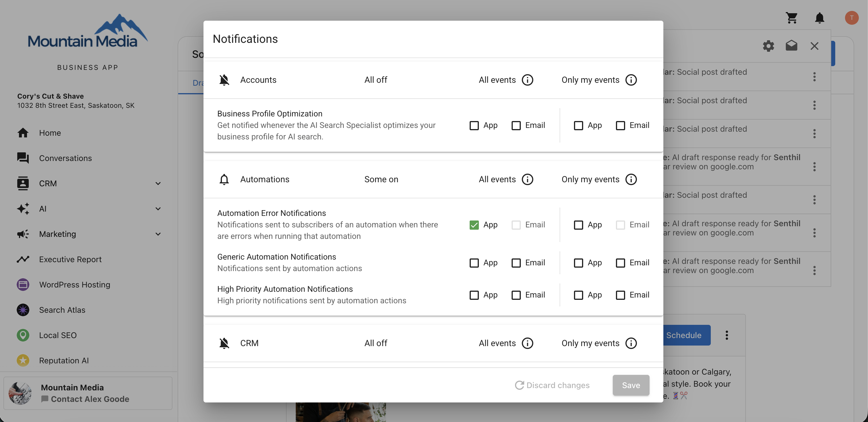Check Generic Automation all-events App checkbox
The image size is (868, 422).
tap(474, 262)
